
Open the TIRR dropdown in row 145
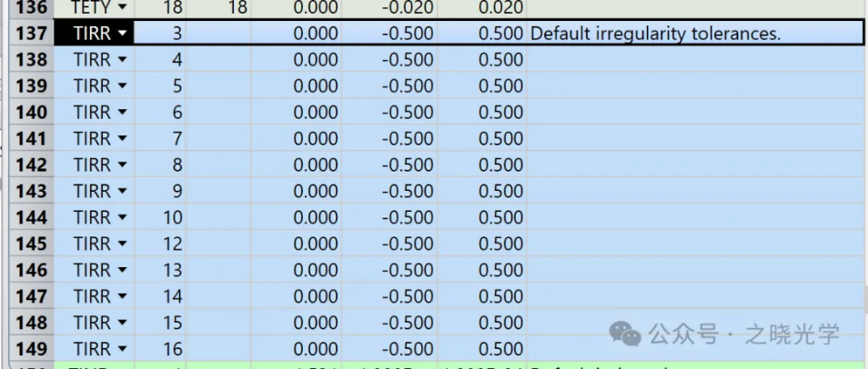pyautogui.click(x=121, y=244)
